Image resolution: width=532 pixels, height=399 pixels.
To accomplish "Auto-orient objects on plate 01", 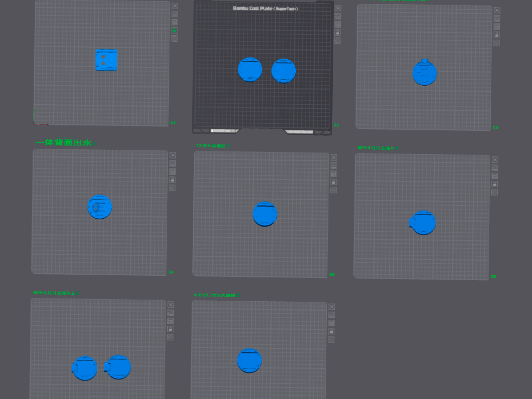I will coord(175,14).
